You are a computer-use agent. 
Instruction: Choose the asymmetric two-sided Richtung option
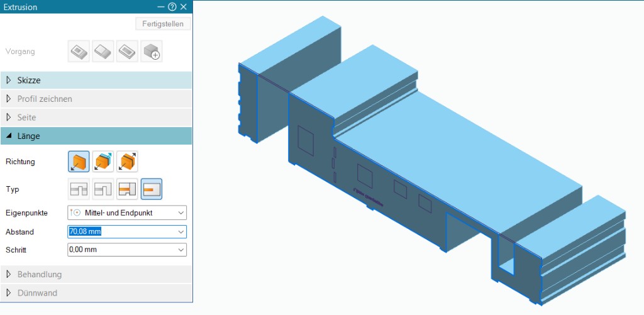coord(103,162)
